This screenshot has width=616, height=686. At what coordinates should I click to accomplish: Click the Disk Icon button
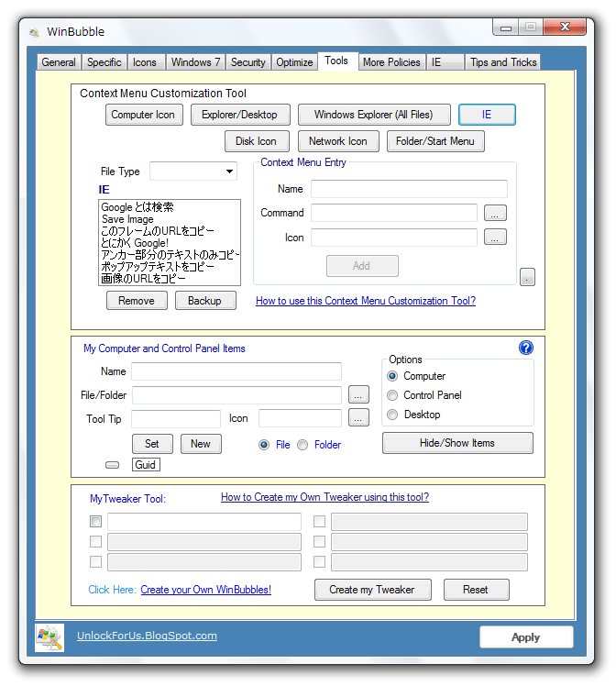pyautogui.click(x=257, y=141)
